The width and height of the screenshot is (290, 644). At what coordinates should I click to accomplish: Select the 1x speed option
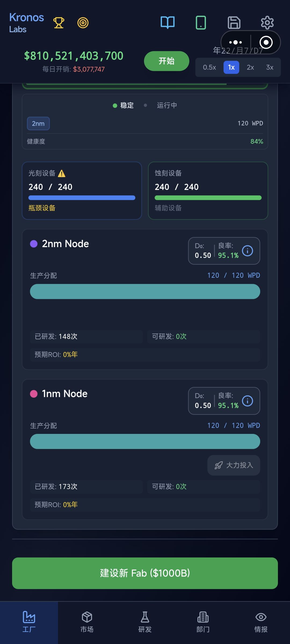[x=231, y=67]
